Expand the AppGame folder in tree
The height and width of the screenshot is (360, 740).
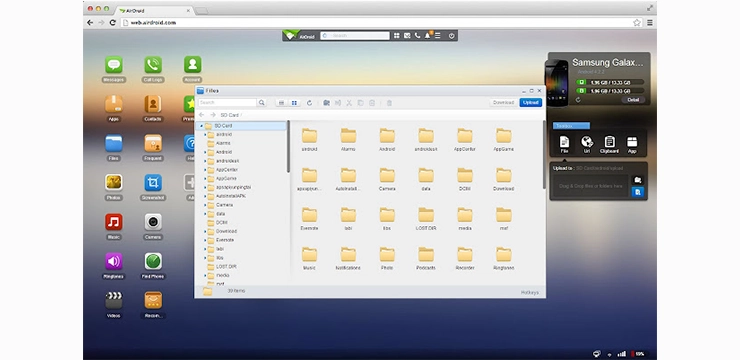(205, 178)
